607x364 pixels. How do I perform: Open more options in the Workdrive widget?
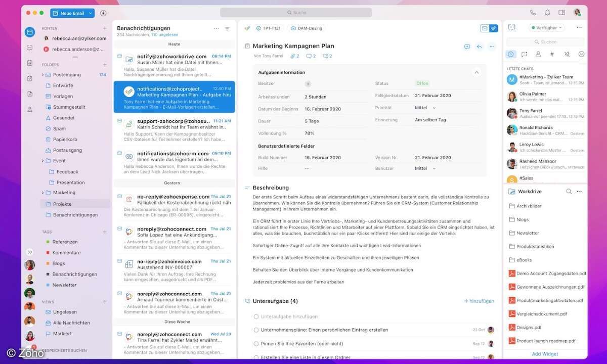(x=579, y=192)
